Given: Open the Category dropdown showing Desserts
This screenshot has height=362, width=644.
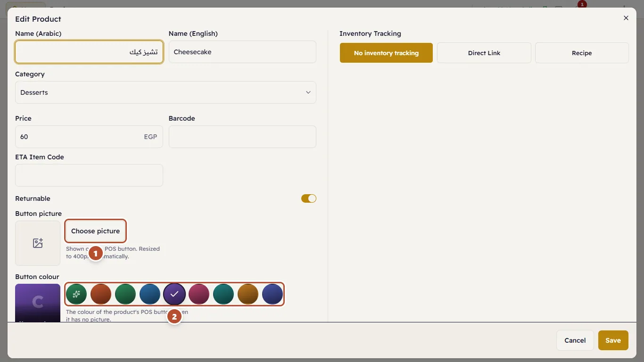Looking at the screenshot, I should click(x=165, y=92).
